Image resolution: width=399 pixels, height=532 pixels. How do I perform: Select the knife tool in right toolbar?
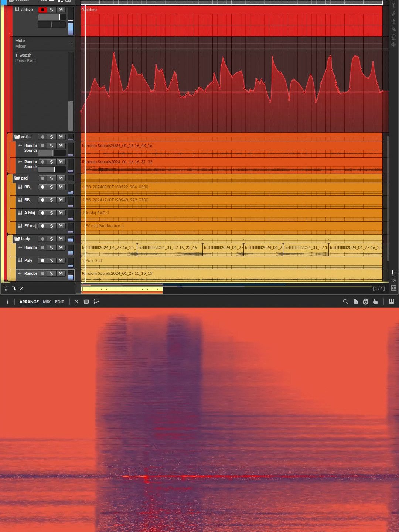(x=393, y=29)
